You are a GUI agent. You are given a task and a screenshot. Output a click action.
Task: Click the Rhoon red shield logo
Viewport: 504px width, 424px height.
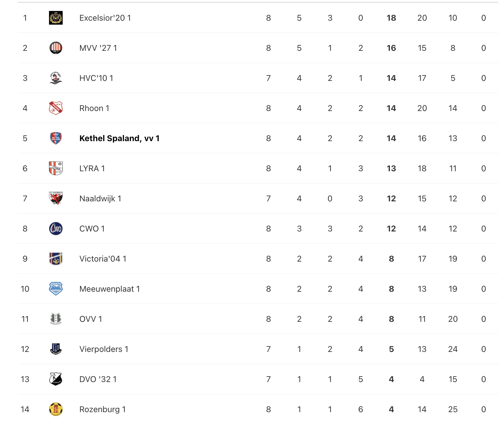56,108
